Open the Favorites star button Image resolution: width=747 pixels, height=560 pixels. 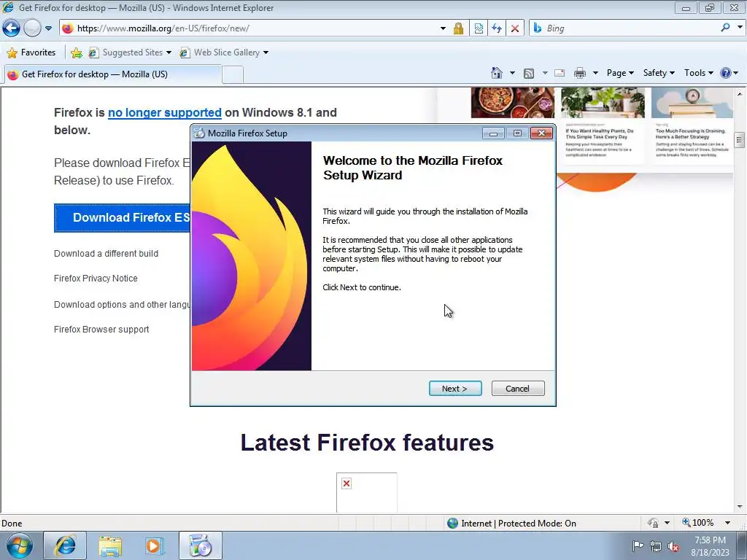click(x=31, y=52)
